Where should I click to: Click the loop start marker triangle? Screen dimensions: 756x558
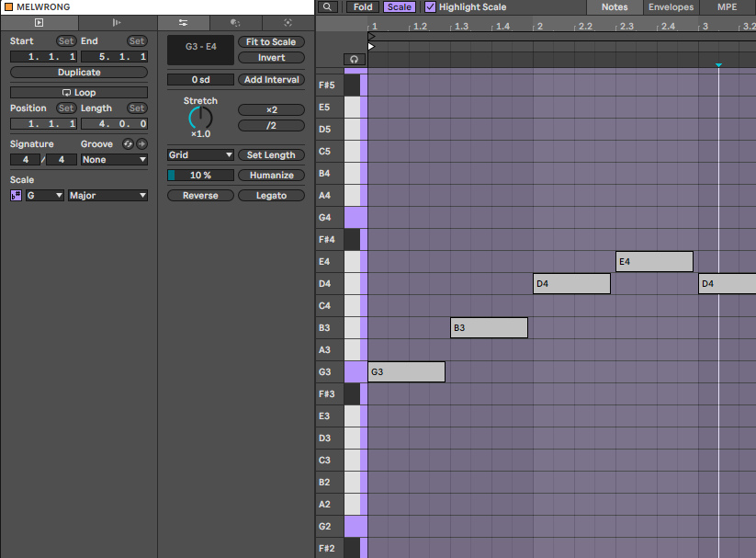coord(371,37)
